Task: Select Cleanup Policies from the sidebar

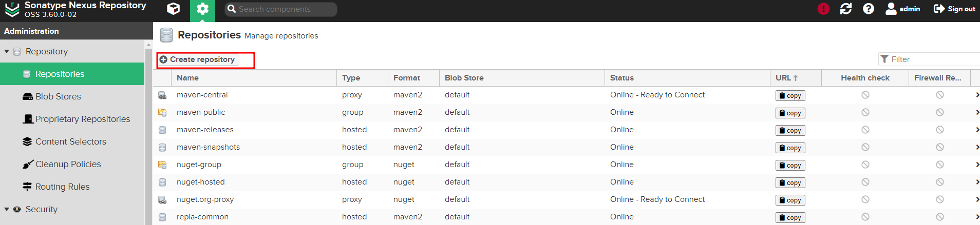Action: [x=68, y=164]
